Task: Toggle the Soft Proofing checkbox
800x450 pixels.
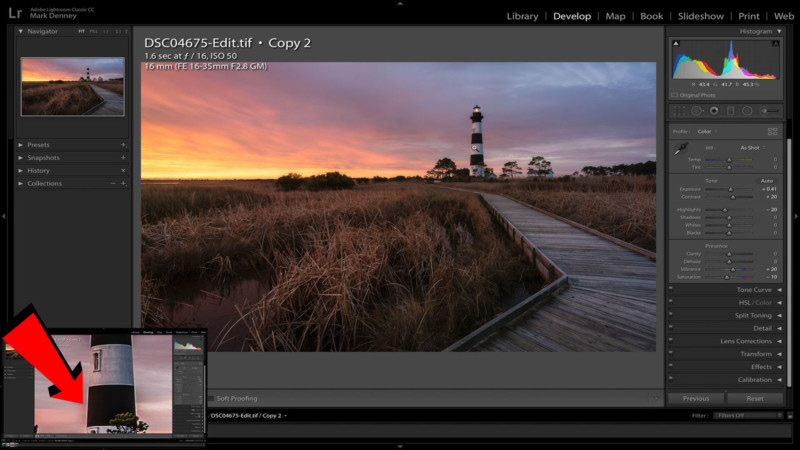Action: 211,398
